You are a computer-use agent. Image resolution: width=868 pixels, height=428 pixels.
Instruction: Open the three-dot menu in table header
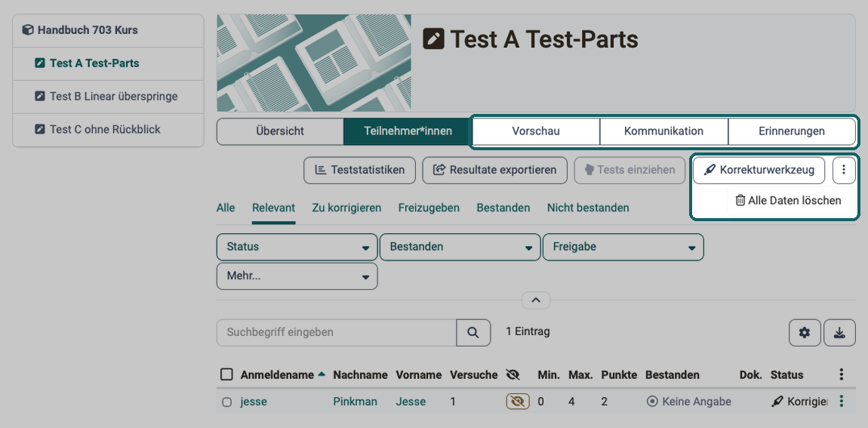click(842, 375)
